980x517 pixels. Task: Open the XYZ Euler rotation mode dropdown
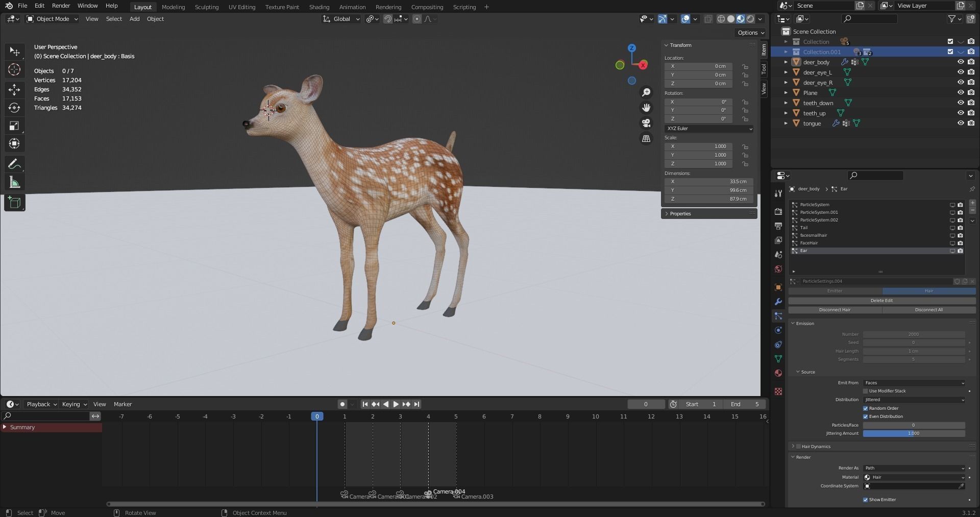click(709, 129)
